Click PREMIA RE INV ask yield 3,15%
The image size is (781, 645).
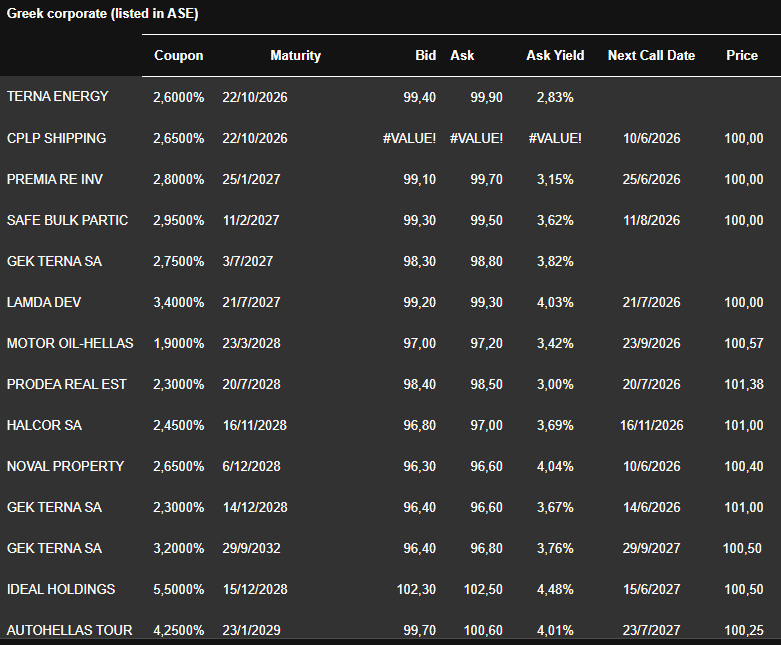click(x=555, y=179)
